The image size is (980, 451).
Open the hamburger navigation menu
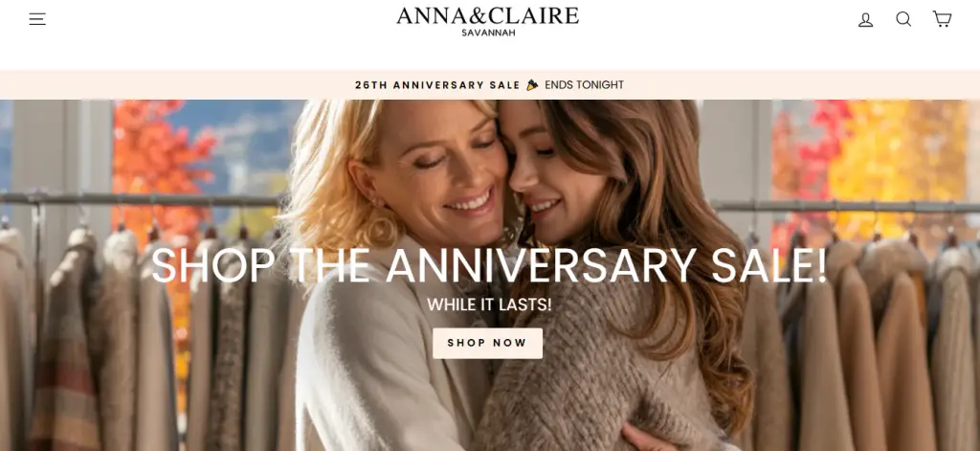tap(37, 19)
